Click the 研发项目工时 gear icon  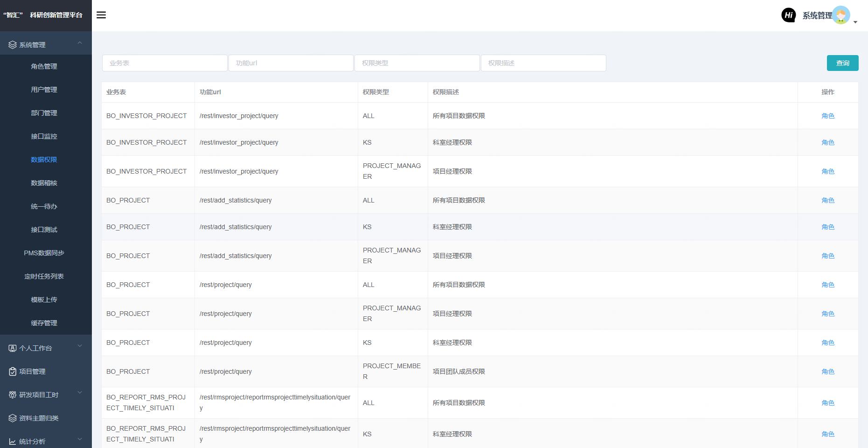(13, 395)
